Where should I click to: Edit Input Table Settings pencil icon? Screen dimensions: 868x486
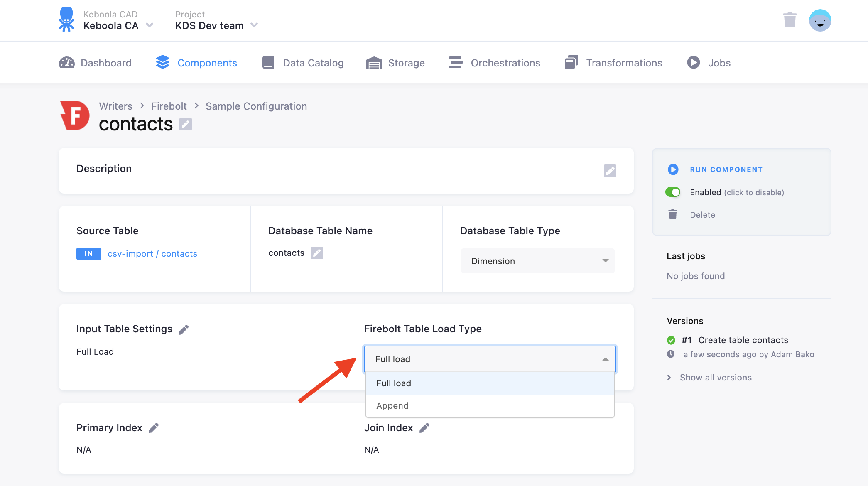[184, 329]
